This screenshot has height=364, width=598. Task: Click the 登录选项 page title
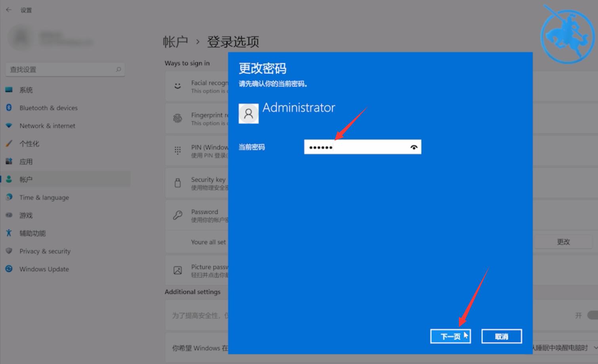click(233, 42)
